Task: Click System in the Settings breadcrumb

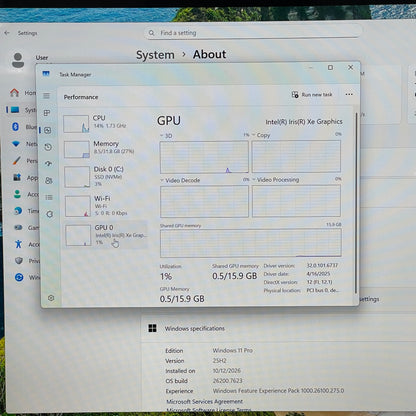Action: tap(155, 55)
